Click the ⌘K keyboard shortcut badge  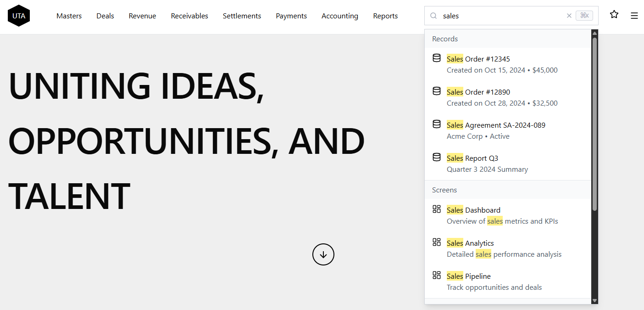tap(584, 15)
